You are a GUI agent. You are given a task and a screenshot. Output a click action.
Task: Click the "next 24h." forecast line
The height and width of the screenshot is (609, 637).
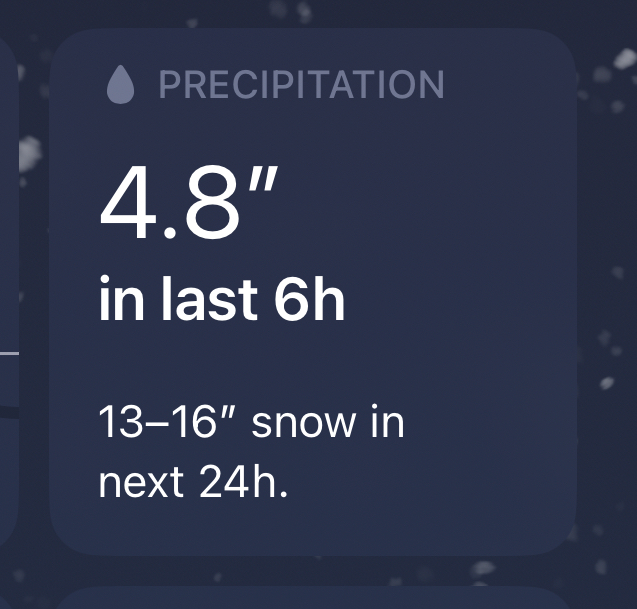[x=193, y=484]
